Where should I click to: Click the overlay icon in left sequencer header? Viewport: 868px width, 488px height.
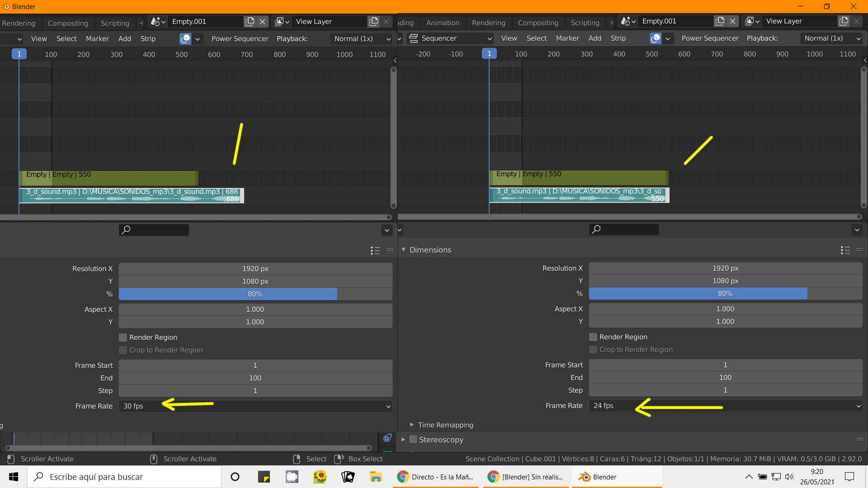coord(185,39)
